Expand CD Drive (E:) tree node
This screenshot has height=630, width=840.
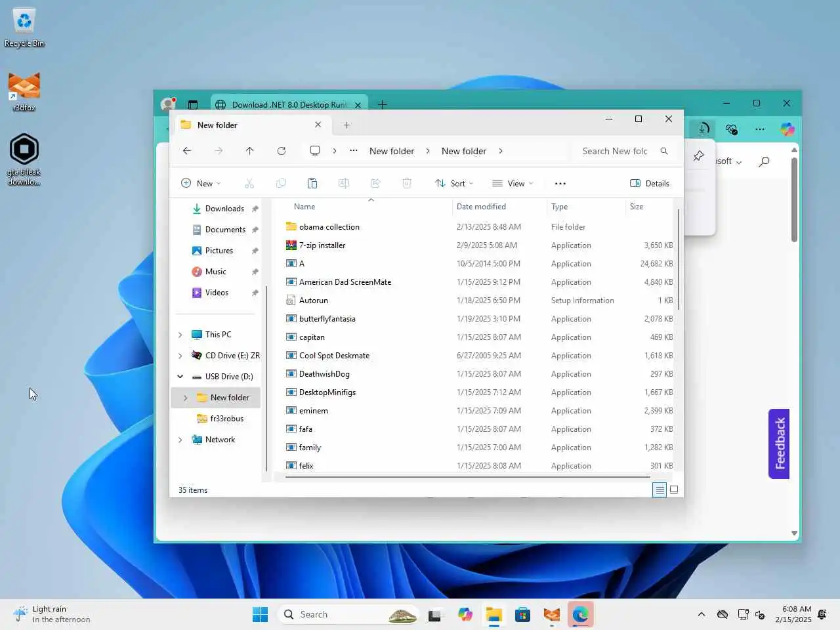(180, 356)
